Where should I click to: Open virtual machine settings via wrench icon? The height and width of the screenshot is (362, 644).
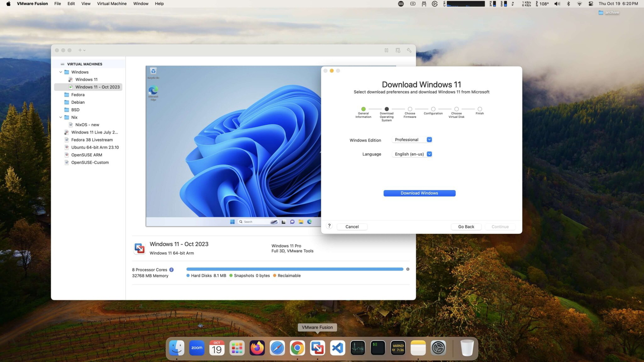pyautogui.click(x=409, y=50)
